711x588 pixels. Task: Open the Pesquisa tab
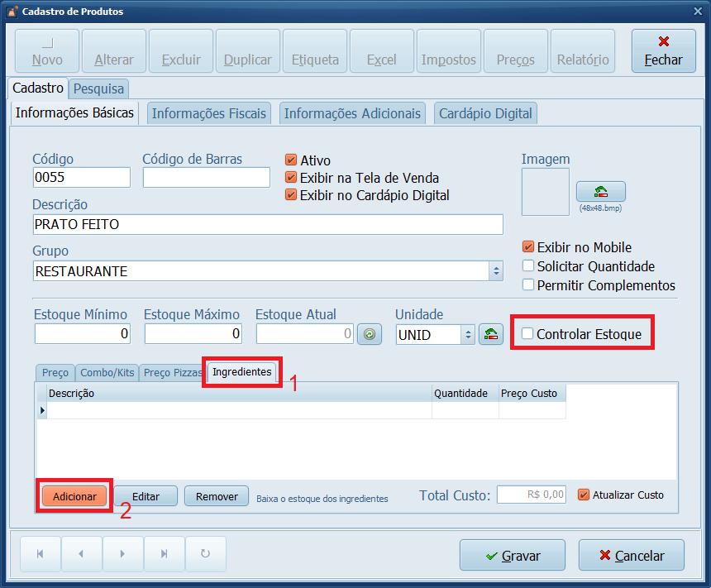[98, 88]
